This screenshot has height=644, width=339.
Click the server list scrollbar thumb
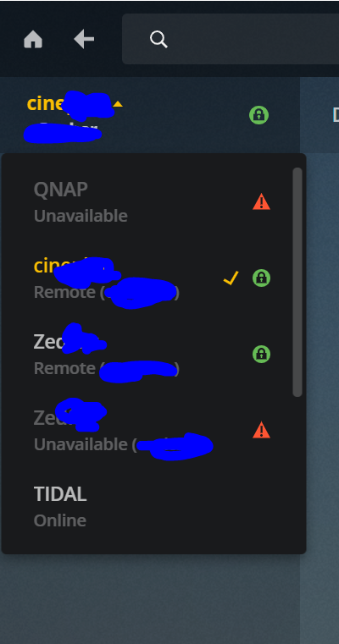click(x=297, y=282)
